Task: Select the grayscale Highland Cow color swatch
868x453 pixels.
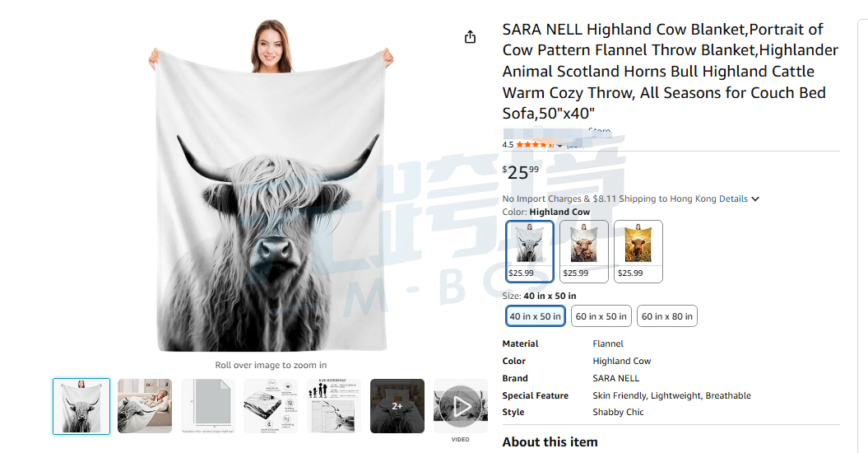Action: click(x=529, y=252)
